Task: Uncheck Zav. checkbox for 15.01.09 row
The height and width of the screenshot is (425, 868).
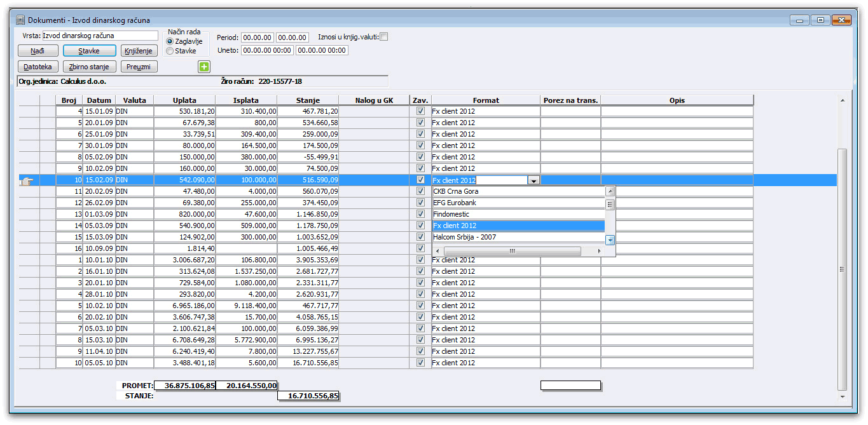Action: click(420, 111)
